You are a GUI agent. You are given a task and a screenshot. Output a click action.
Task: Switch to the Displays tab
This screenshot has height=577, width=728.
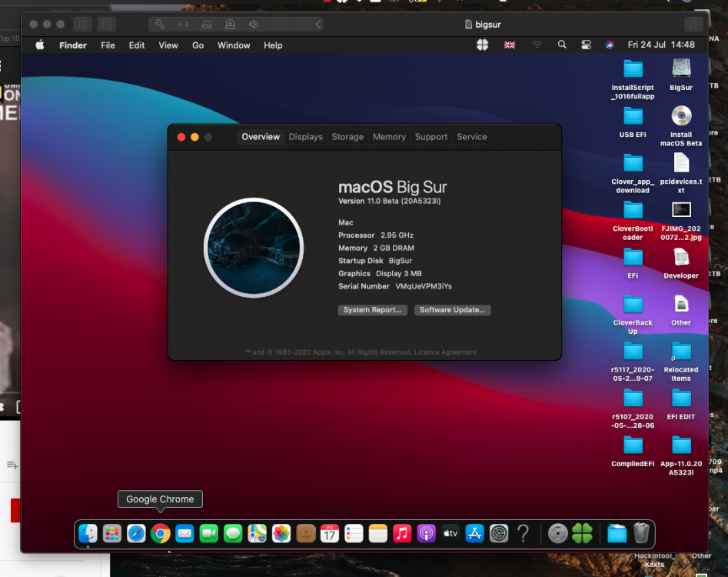pyautogui.click(x=305, y=137)
